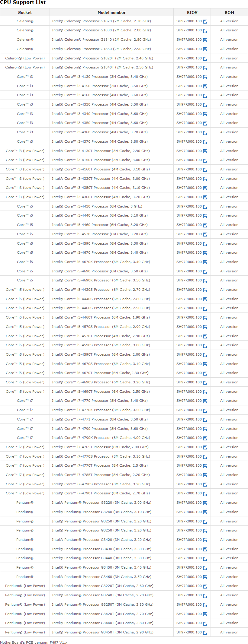Screen dimensions: 248x644
Task: Click All version in the i3-4350 Processor row
Action: coord(229,123)
